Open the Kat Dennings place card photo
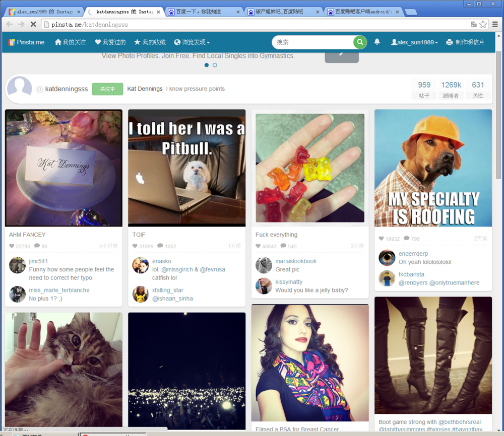Screen dimensions: 504x436 pyautogui.click(x=64, y=168)
